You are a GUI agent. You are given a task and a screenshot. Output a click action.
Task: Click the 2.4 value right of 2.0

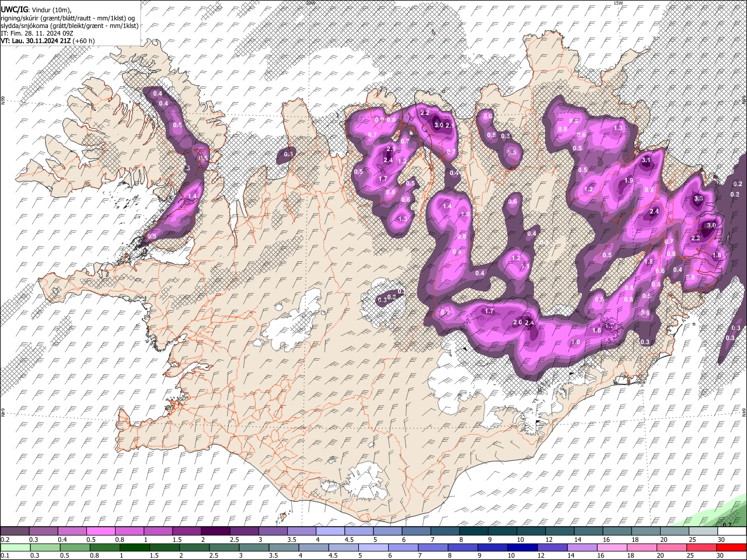tap(530, 323)
